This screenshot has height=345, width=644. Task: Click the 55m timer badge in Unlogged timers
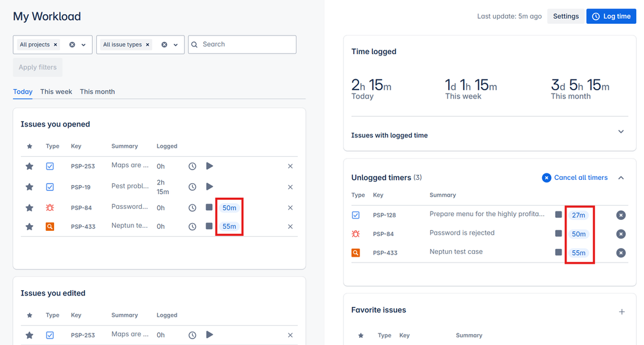(x=578, y=253)
